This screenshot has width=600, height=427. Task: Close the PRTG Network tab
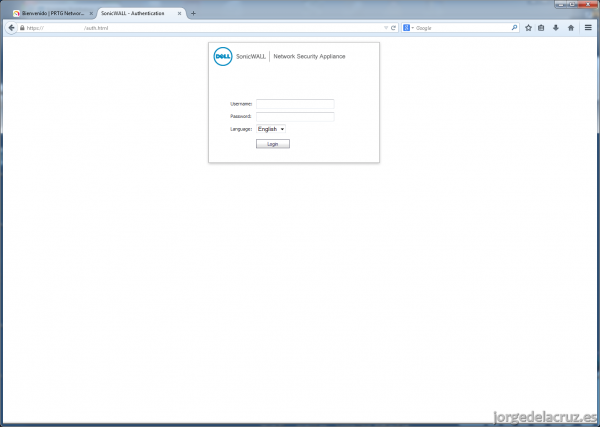point(91,13)
